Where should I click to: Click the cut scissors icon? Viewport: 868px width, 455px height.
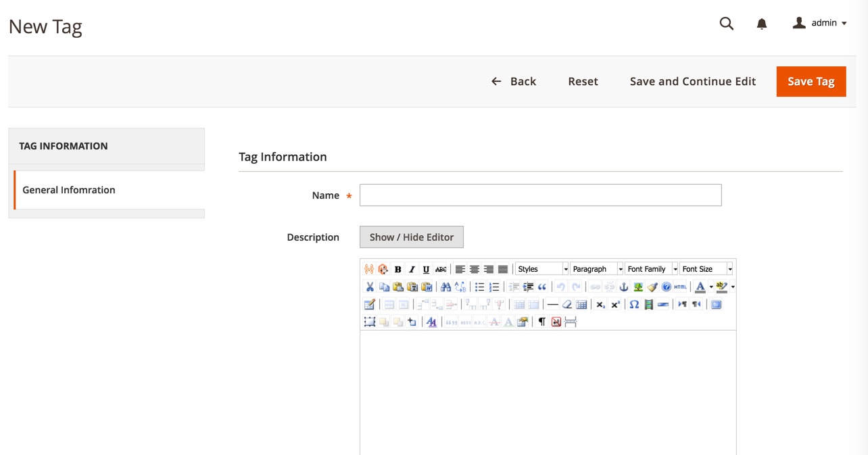click(370, 287)
